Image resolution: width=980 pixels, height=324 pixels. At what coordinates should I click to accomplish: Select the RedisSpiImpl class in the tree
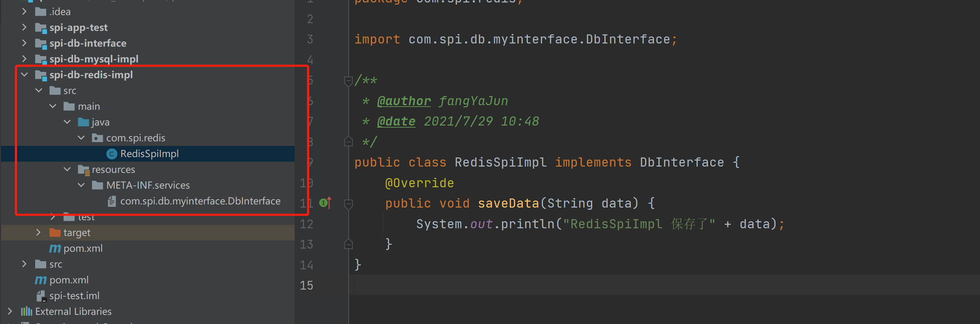(x=149, y=154)
